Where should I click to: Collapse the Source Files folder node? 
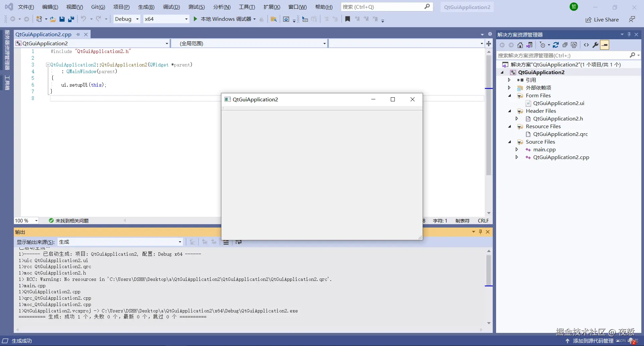click(x=510, y=142)
